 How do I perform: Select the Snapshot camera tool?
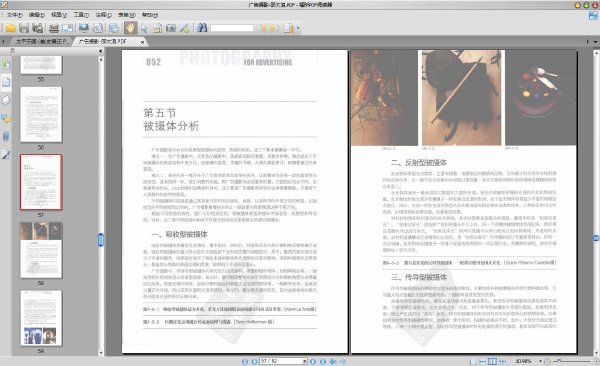coord(171,28)
